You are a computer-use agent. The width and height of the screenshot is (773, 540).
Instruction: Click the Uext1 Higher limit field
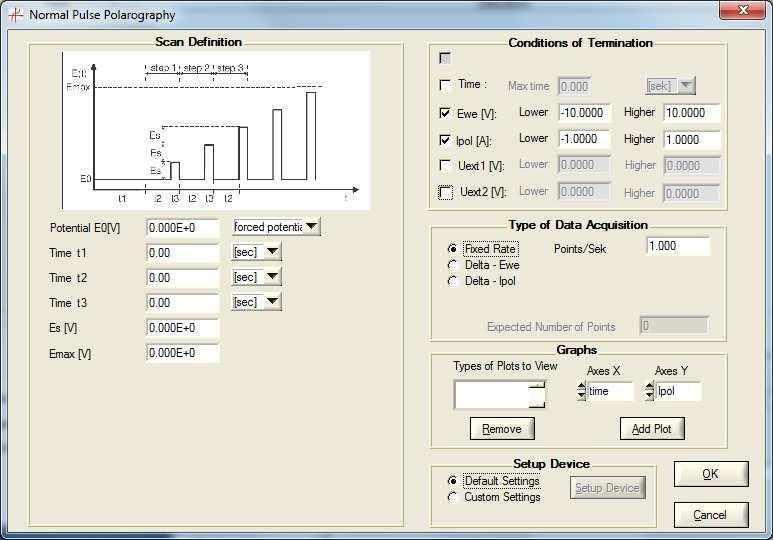pos(692,166)
